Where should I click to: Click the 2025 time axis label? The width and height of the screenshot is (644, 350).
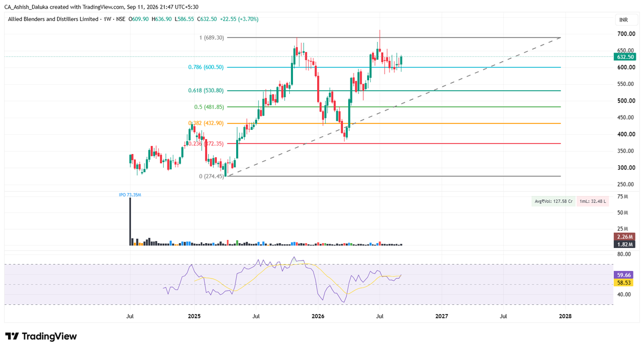pyautogui.click(x=194, y=317)
